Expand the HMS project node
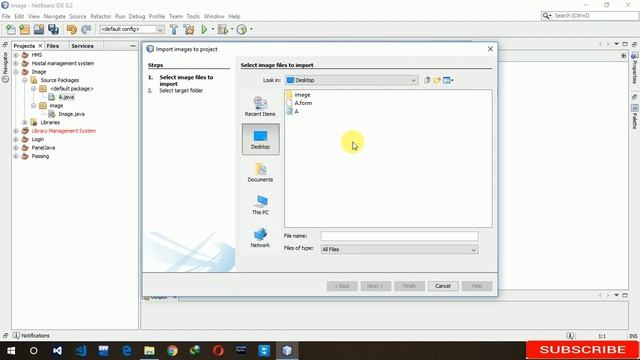The image size is (640, 360). tap(16, 55)
